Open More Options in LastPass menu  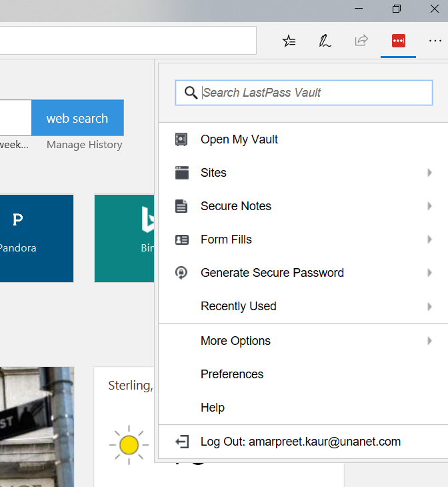coord(303,341)
